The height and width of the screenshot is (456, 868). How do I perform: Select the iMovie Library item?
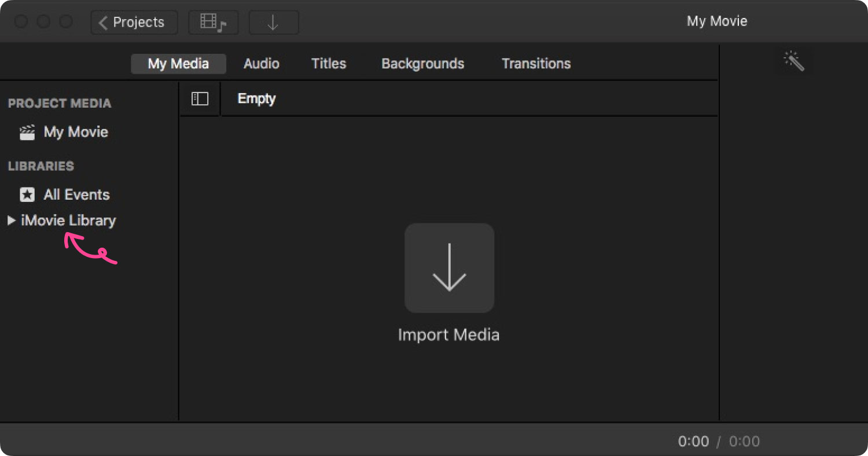pyautogui.click(x=68, y=220)
